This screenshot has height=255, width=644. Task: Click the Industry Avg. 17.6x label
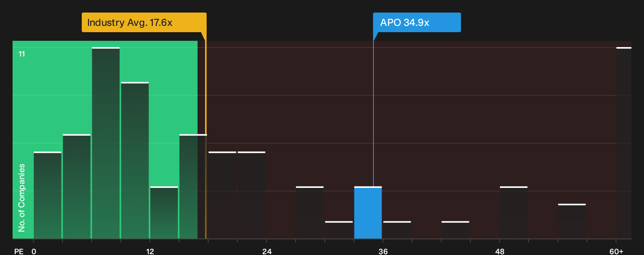tap(144, 22)
